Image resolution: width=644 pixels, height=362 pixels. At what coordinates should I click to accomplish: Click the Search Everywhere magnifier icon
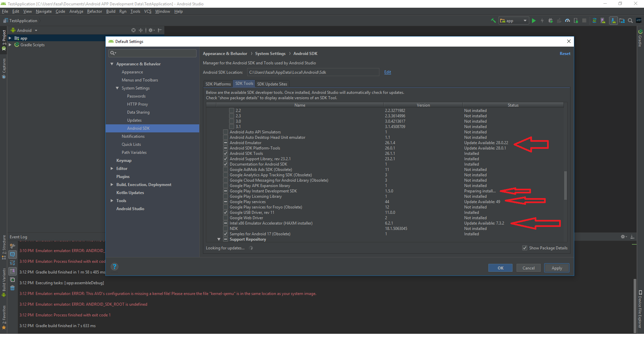click(x=630, y=21)
